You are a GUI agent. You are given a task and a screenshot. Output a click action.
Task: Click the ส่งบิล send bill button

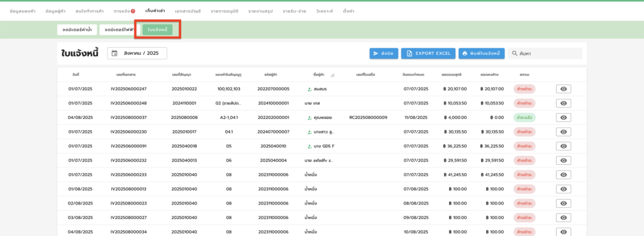click(384, 53)
